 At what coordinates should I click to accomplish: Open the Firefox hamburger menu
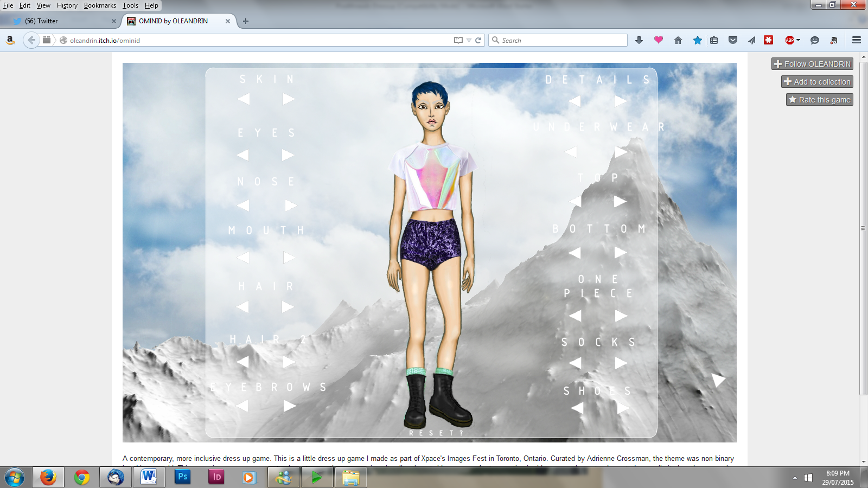point(857,40)
